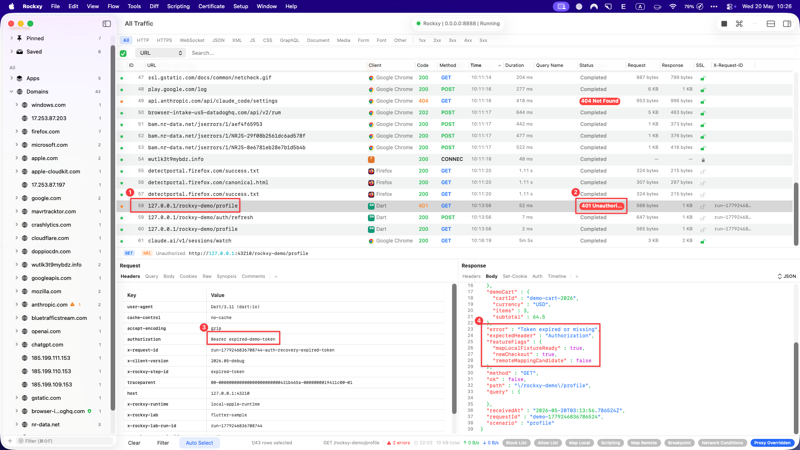Add a Response tab with the plus icon
The width and height of the screenshot is (800, 450).
[x=577, y=277]
